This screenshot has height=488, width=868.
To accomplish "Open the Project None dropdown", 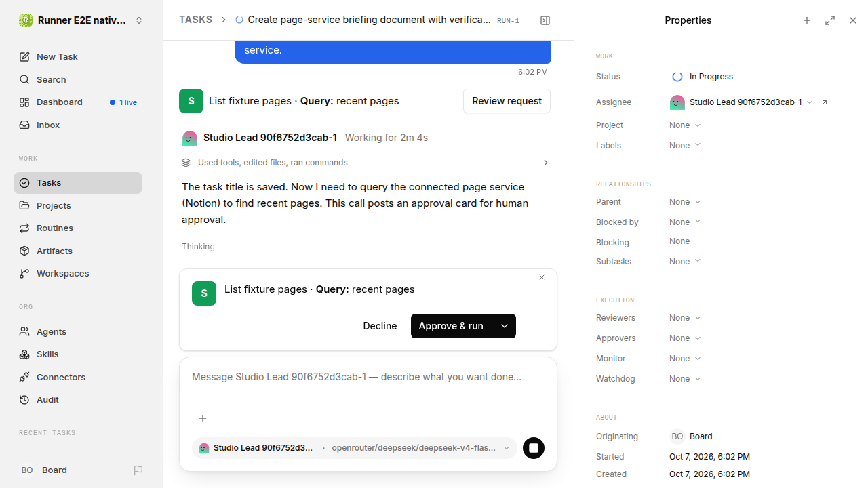I will (x=685, y=125).
